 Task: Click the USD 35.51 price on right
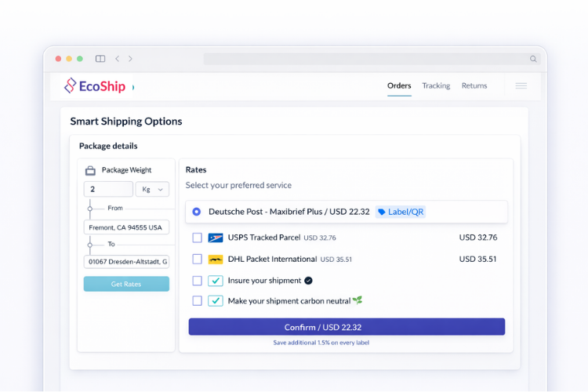(477, 259)
